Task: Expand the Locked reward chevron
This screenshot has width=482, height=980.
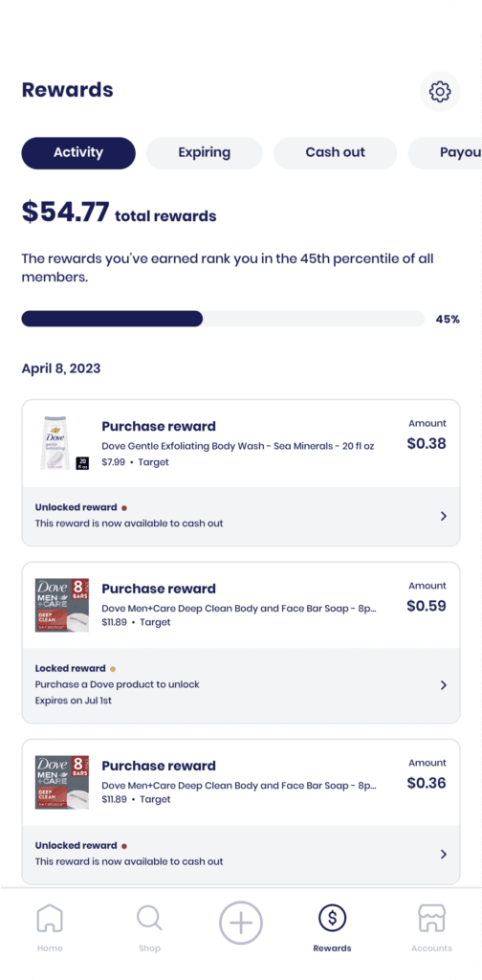Action: coord(444,685)
